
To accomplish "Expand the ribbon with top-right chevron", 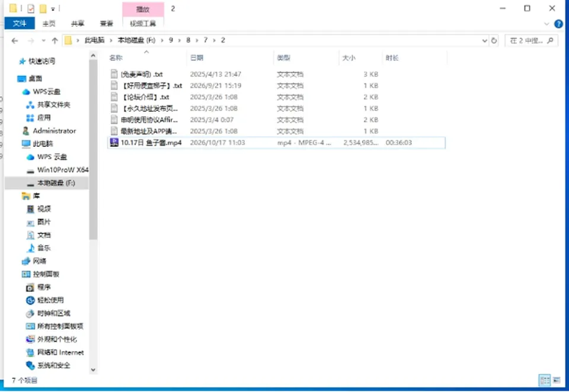I will coord(546,24).
